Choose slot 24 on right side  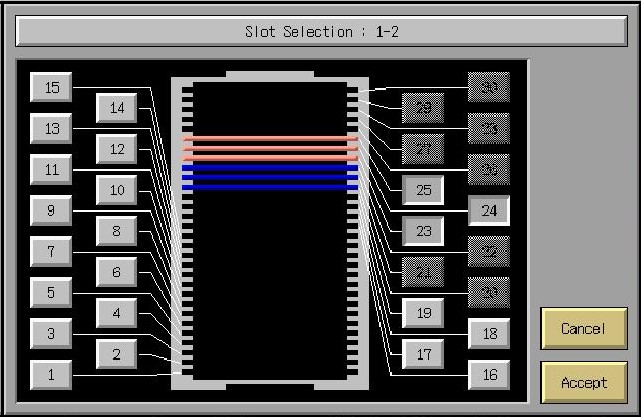(x=489, y=211)
